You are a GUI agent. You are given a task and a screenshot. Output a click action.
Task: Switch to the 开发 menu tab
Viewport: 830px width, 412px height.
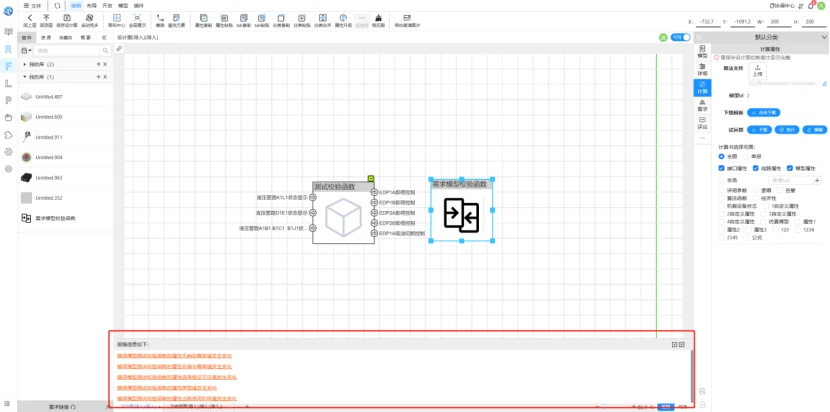(107, 5)
